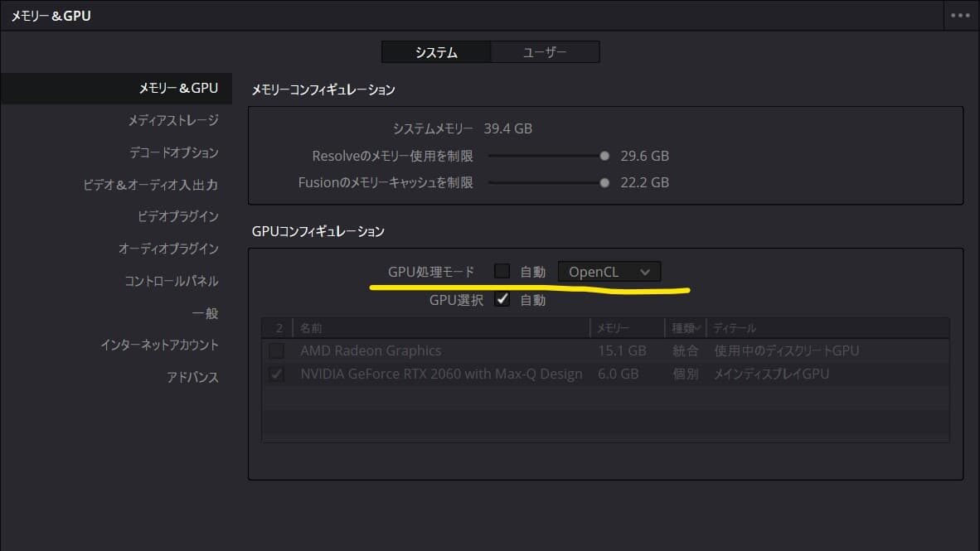Switch to the ユーザー tab
The image size is (980, 551).
click(545, 52)
